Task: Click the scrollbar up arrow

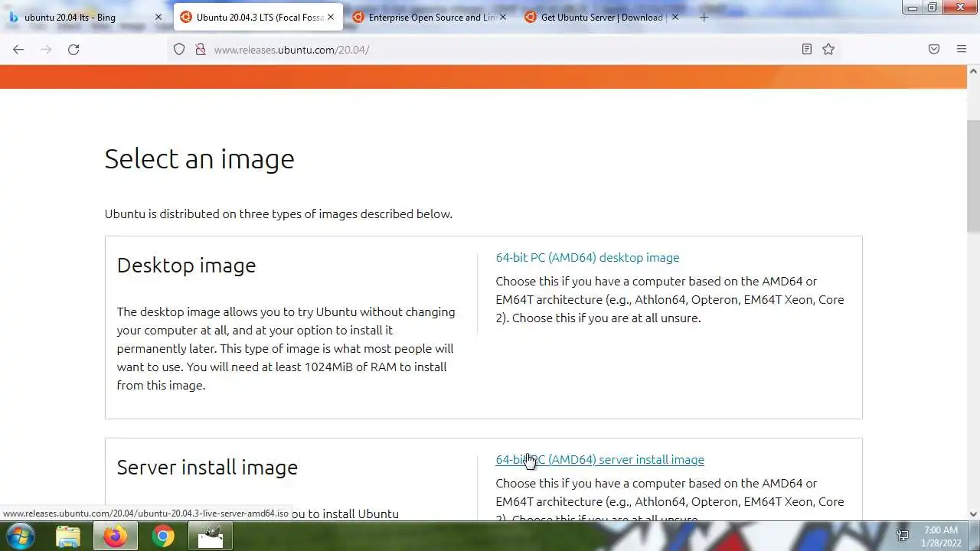Action: 973,71
